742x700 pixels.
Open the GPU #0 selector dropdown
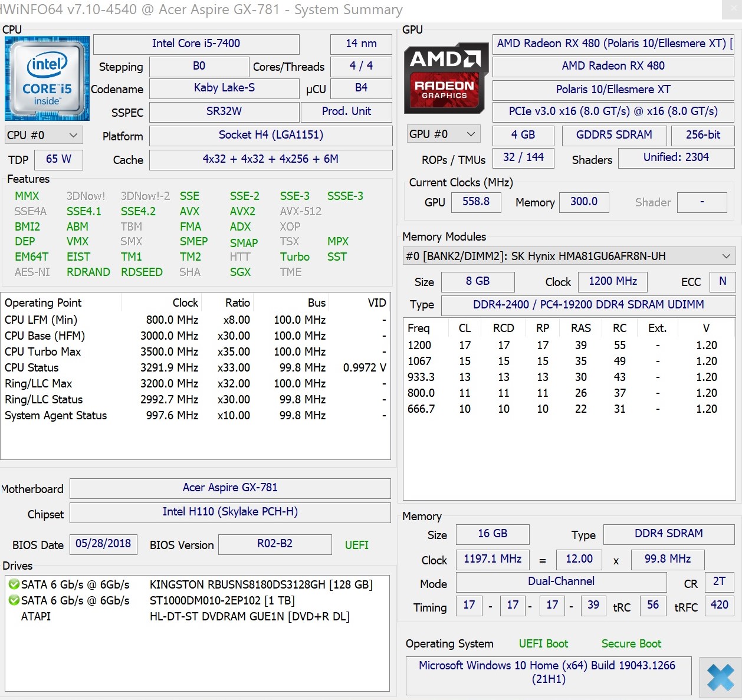(x=443, y=134)
